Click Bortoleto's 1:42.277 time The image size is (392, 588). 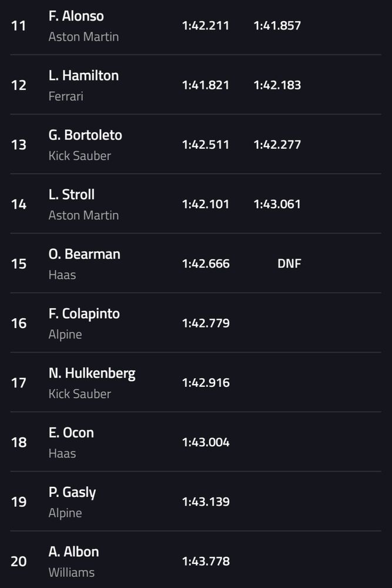(277, 145)
